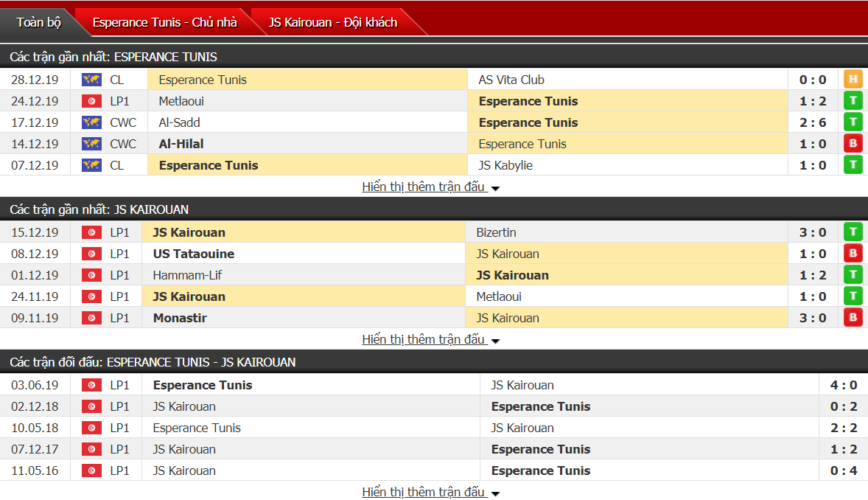The width and height of the screenshot is (868, 500).
Task: Click green T badge for Metlaoui 1:2 match
Action: [853, 101]
